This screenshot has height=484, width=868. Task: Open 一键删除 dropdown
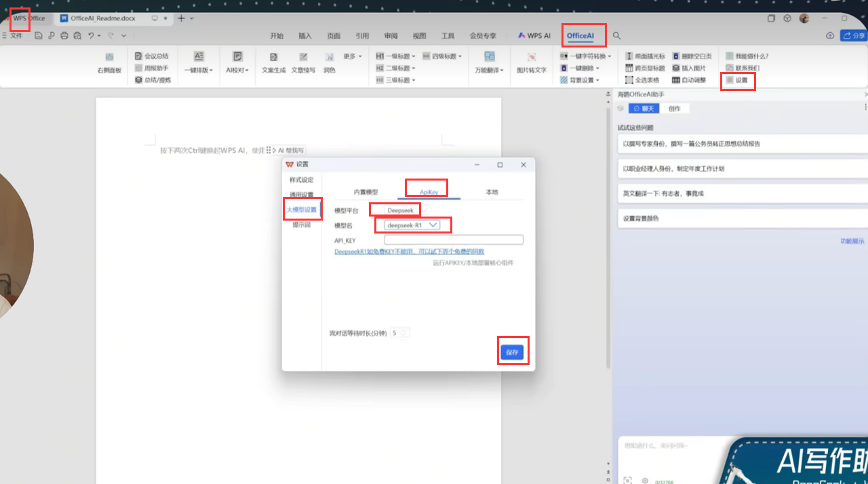(x=580, y=68)
